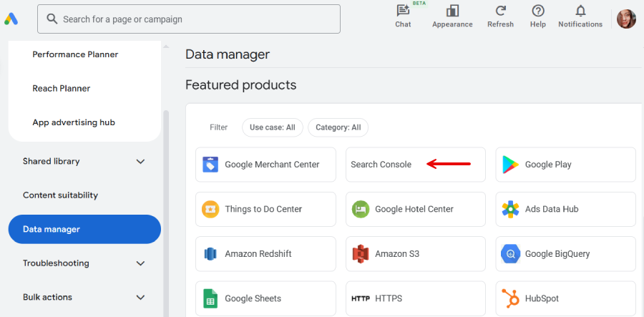644x317 pixels.
Task: Go to Performance Planner
Action: (75, 54)
